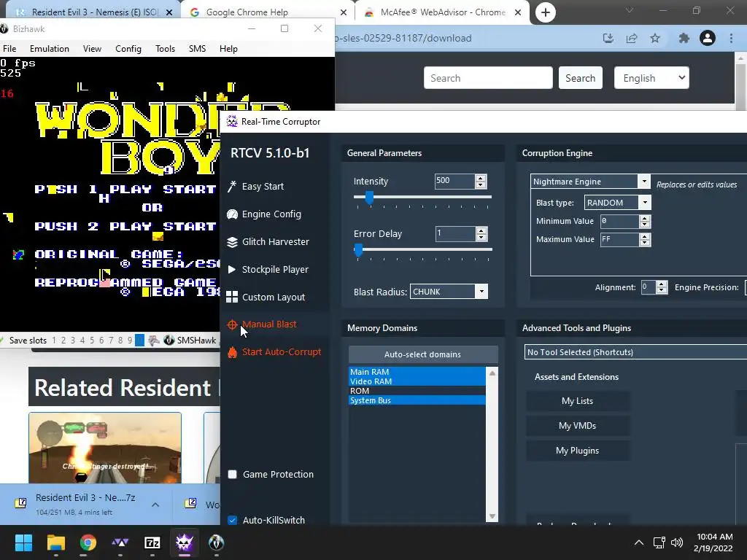Open Chrome from taskbar
Image resolution: width=747 pixels, height=560 pixels.
(88, 542)
